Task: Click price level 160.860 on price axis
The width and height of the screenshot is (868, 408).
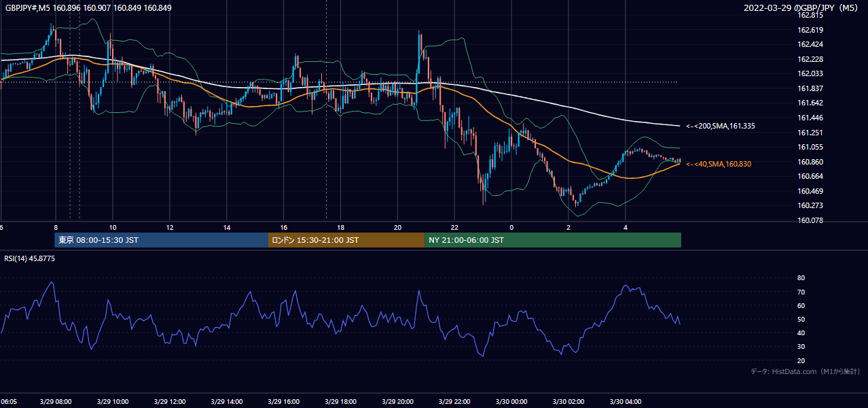Action: click(x=809, y=162)
